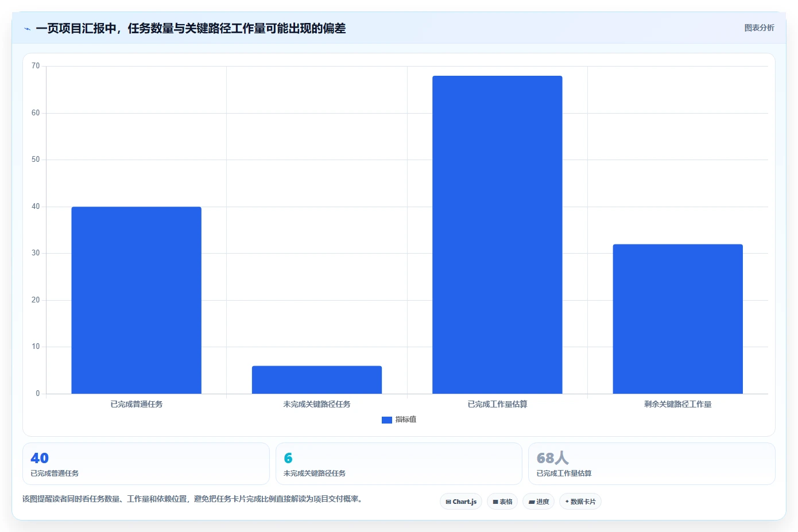Click the y-axis value 30
This screenshot has width=798, height=532.
[x=36, y=253]
